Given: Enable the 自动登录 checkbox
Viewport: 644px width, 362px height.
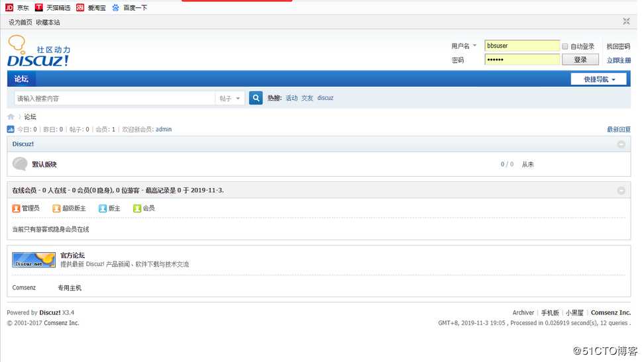Looking at the screenshot, I should tap(564, 46).
